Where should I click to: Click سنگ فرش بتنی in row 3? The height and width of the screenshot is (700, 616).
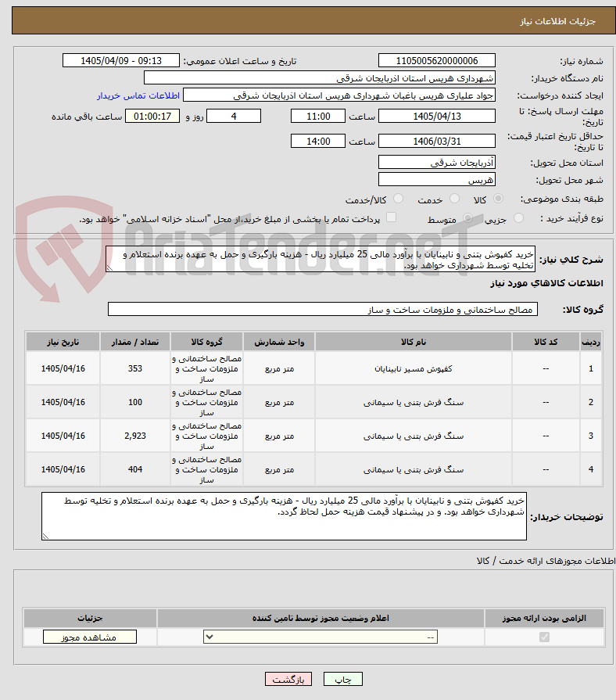413,436
